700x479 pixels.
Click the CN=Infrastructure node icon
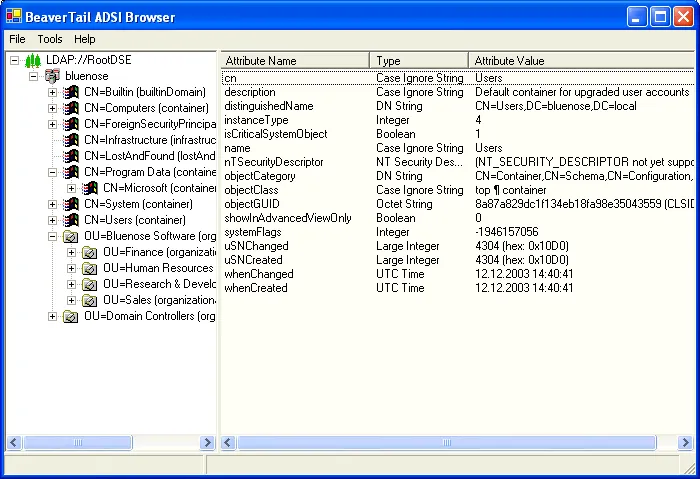pos(71,140)
